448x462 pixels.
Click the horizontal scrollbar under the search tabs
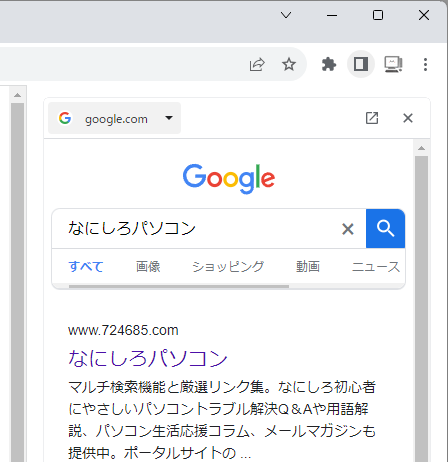[179, 286]
